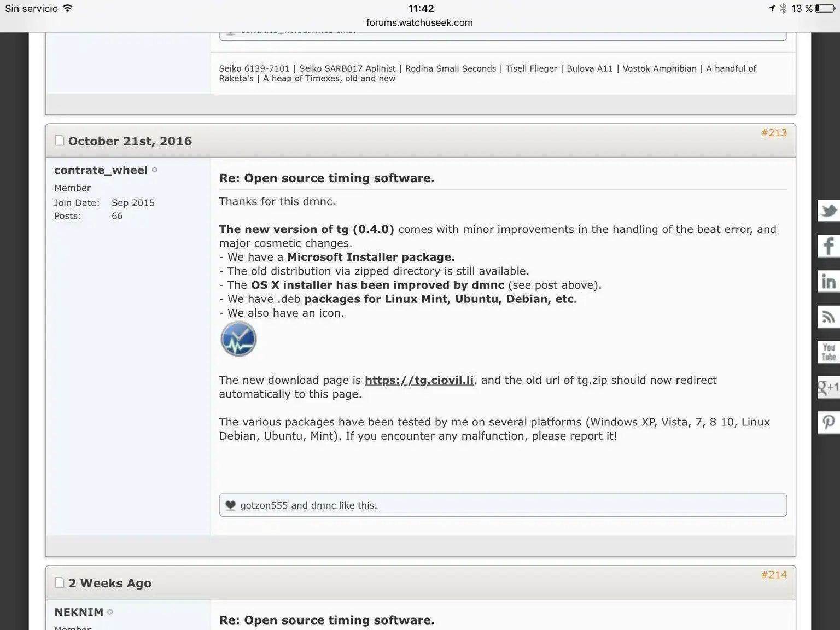The width and height of the screenshot is (840, 630).
Task: Pin thread on Pinterest
Action: tap(829, 422)
